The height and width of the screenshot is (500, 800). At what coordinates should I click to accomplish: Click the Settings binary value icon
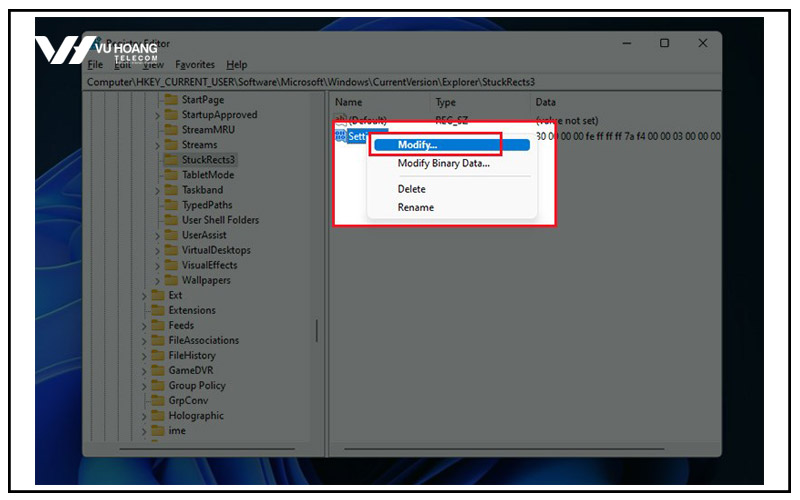[x=340, y=136]
